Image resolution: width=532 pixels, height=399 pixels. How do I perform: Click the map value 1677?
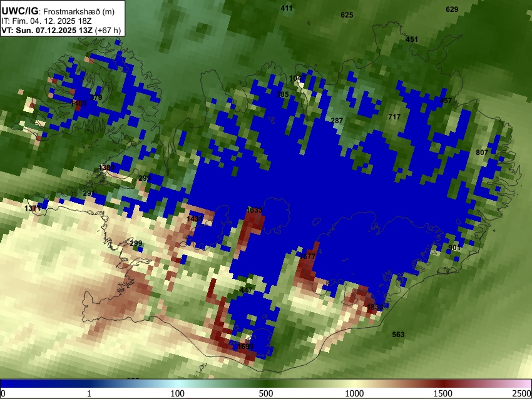pos(307,256)
